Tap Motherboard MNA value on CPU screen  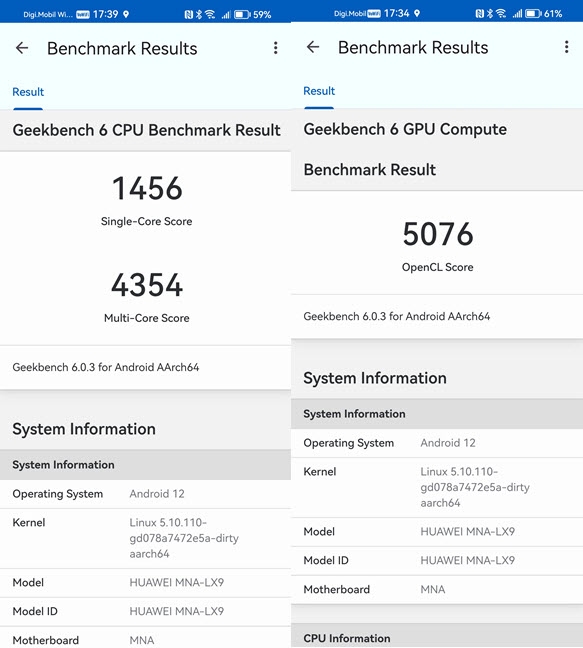[142, 640]
